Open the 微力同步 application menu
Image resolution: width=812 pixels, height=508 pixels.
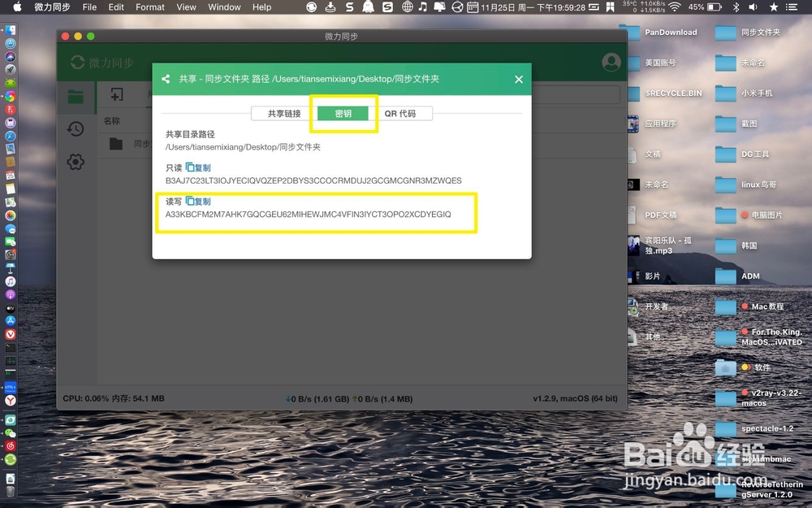pos(52,7)
